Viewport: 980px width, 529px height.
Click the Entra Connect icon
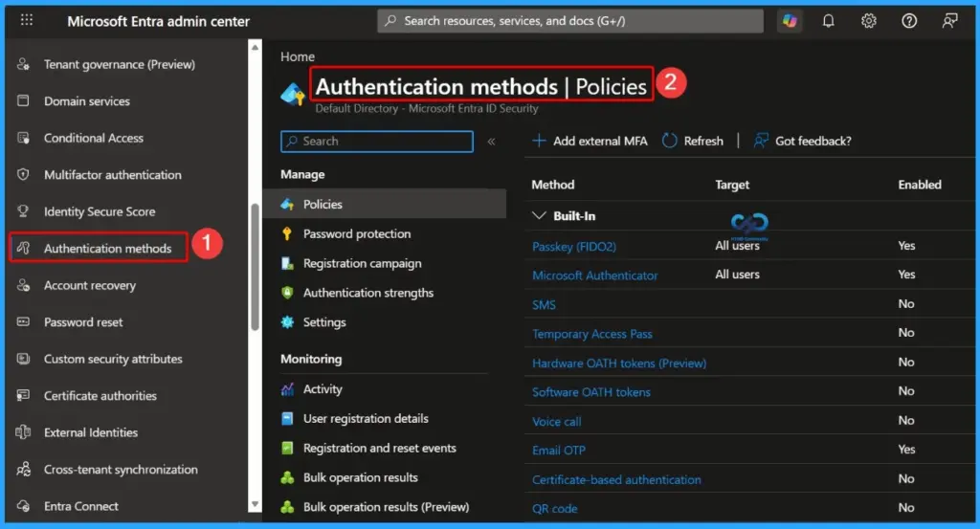click(23, 506)
